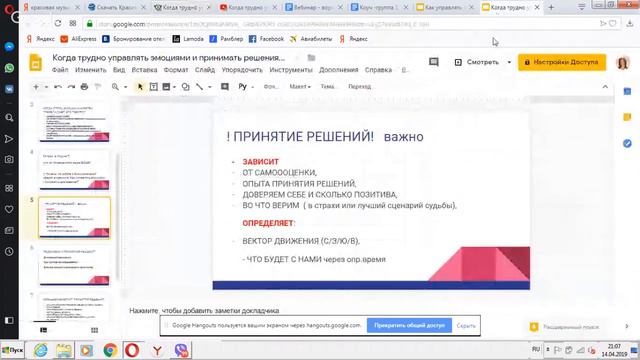Click the paint format icon
640x360 pixels.
[98, 87]
